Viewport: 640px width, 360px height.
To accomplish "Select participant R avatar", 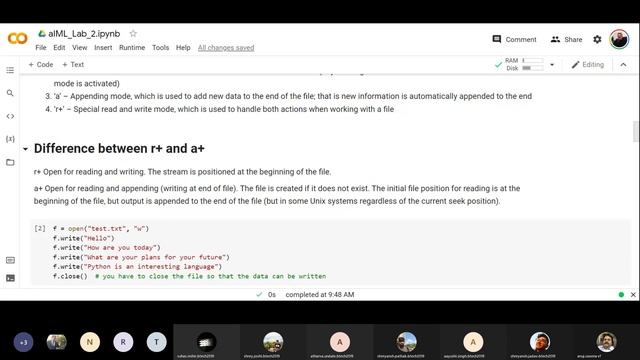I will pos(123,342).
